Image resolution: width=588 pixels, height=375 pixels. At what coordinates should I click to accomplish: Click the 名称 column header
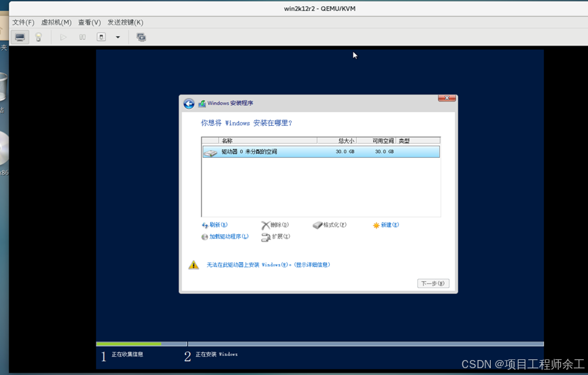pos(268,141)
